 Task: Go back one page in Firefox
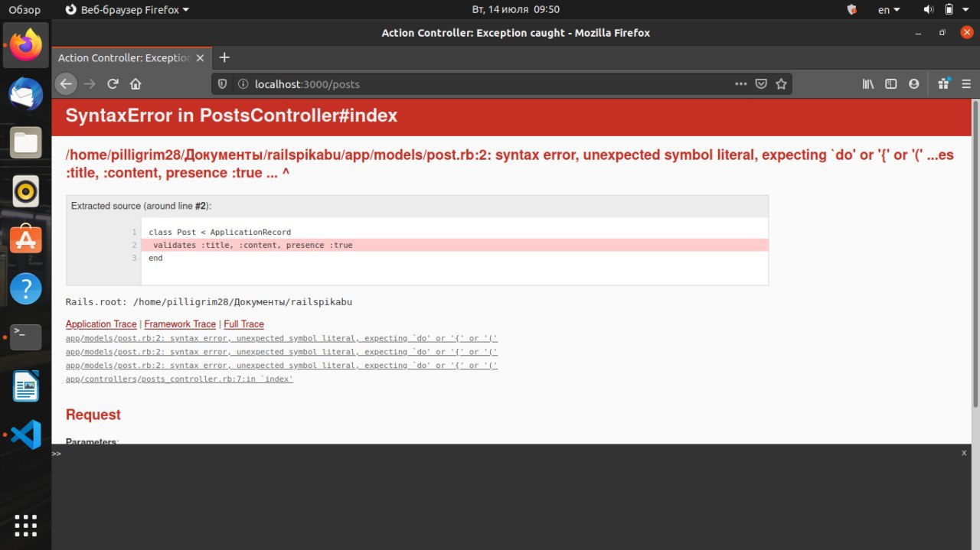pos(67,84)
